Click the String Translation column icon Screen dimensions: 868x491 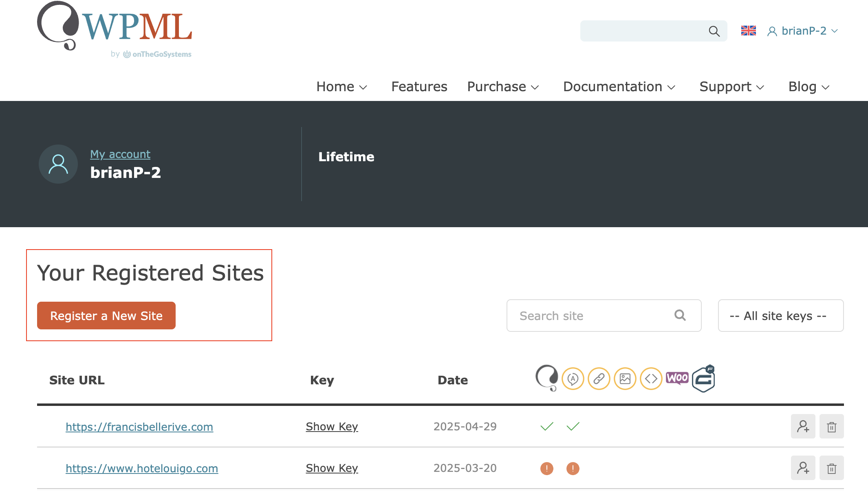pyautogui.click(x=573, y=379)
